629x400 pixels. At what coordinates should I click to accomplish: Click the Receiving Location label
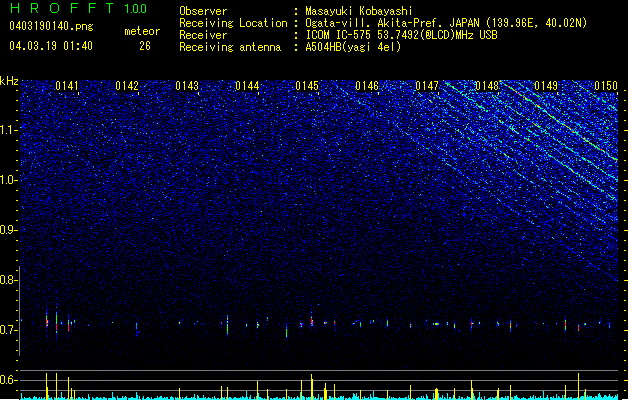[x=233, y=23]
